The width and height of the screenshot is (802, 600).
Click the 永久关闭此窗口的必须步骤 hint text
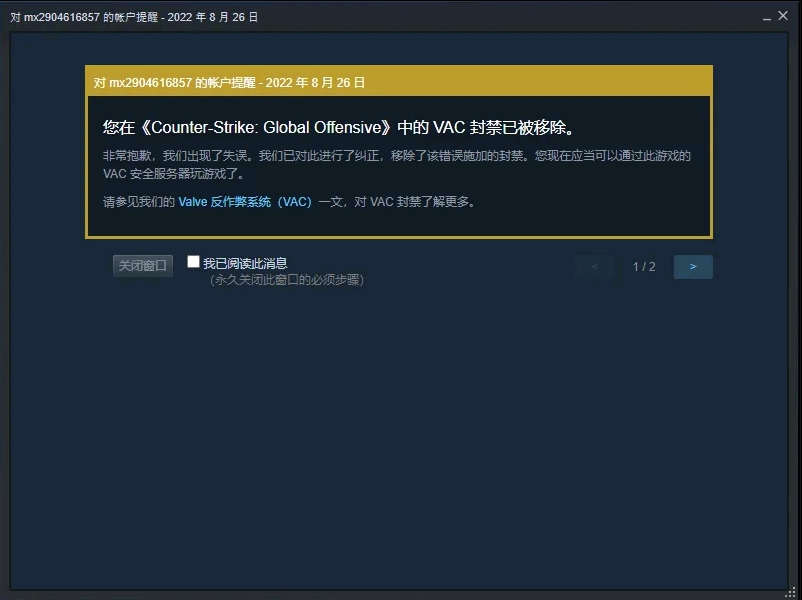point(286,280)
